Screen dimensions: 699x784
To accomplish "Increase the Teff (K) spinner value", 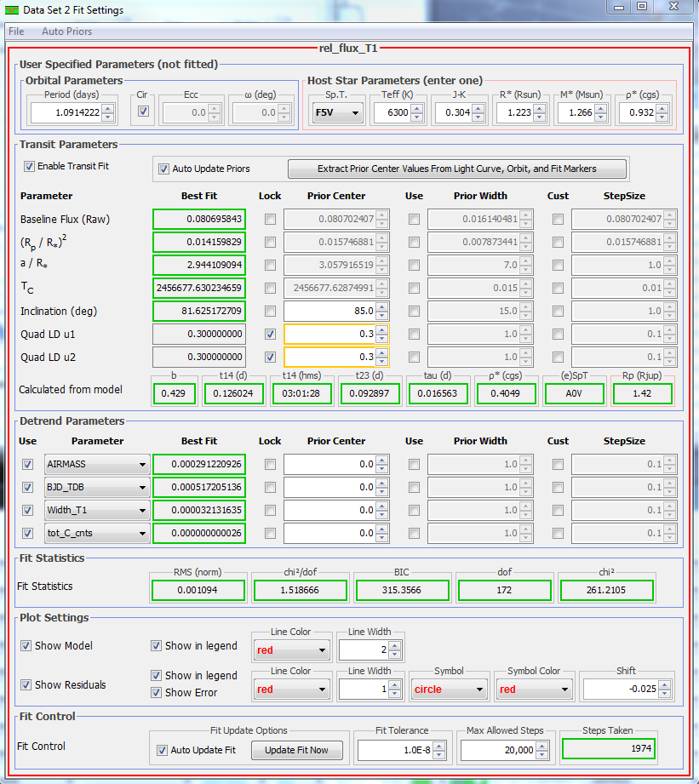I will (415, 108).
